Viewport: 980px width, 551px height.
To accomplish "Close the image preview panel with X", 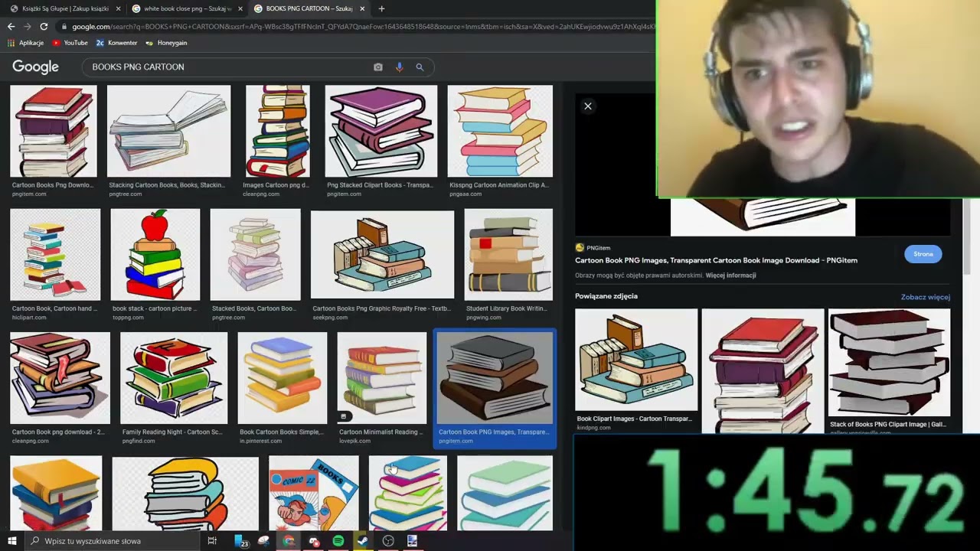I will click(x=588, y=106).
